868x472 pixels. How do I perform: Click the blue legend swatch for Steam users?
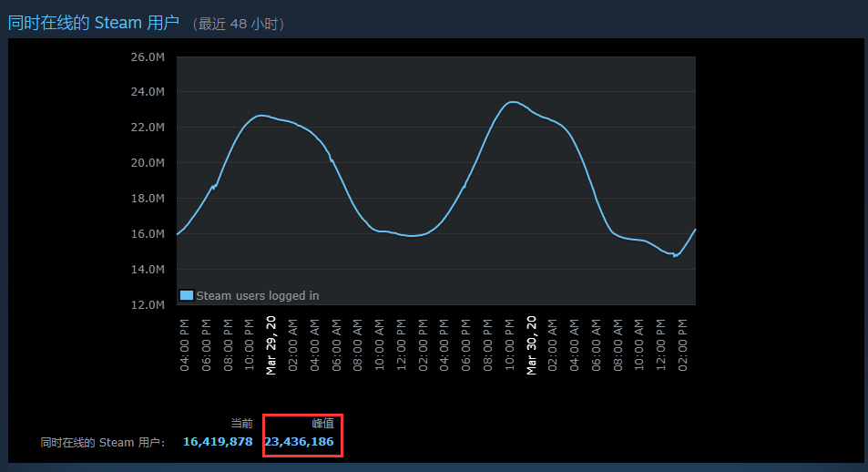click(x=187, y=295)
